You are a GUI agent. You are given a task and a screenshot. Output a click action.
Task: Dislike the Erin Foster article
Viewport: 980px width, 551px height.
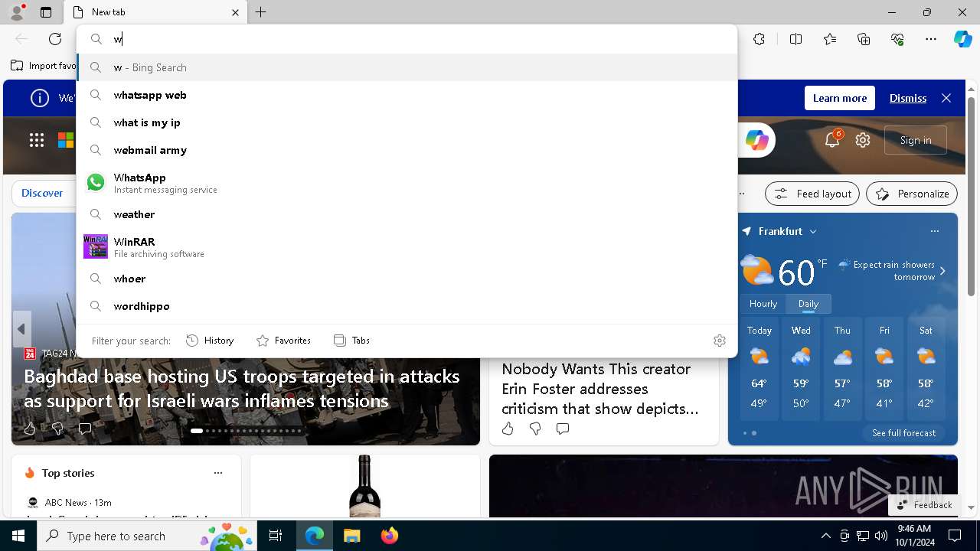[x=535, y=429]
